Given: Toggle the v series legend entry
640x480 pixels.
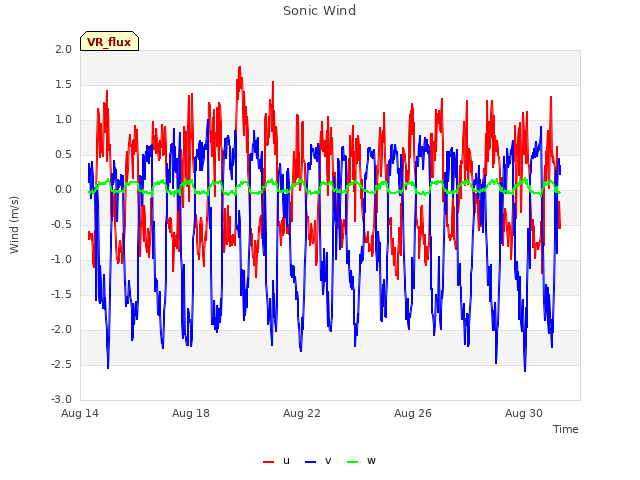Looking at the screenshot, I should coord(318,461).
